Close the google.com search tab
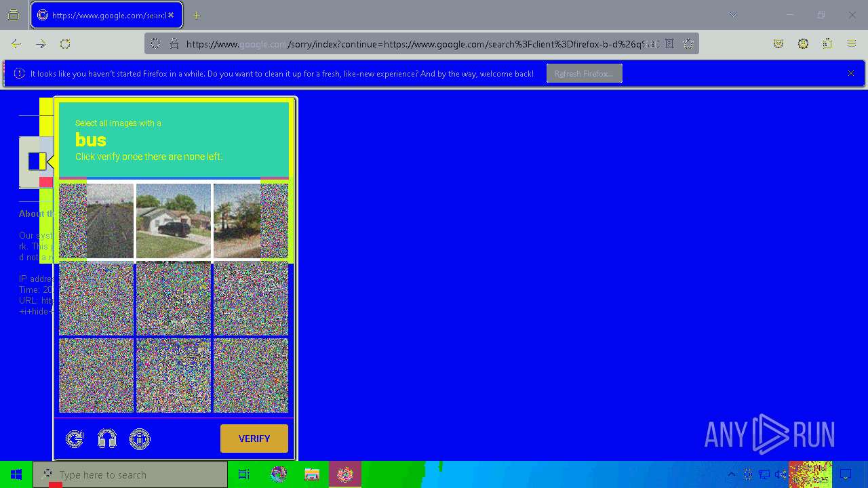Viewport: 868px width, 488px height. (171, 15)
